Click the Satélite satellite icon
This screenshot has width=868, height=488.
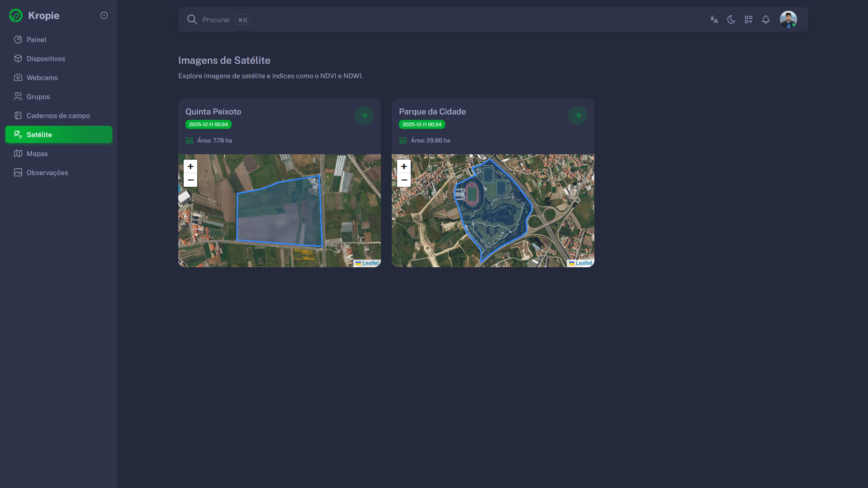[x=18, y=134]
